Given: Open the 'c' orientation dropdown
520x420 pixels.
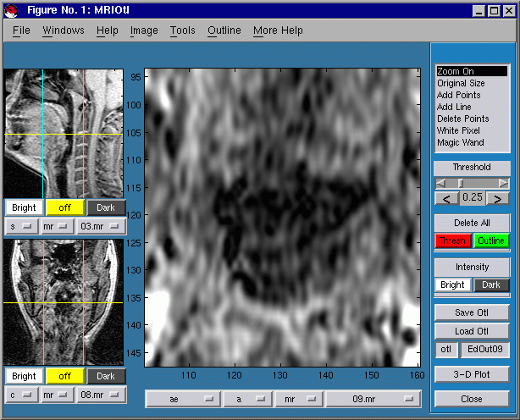Looking at the screenshot, I should pyautogui.click(x=22, y=395).
